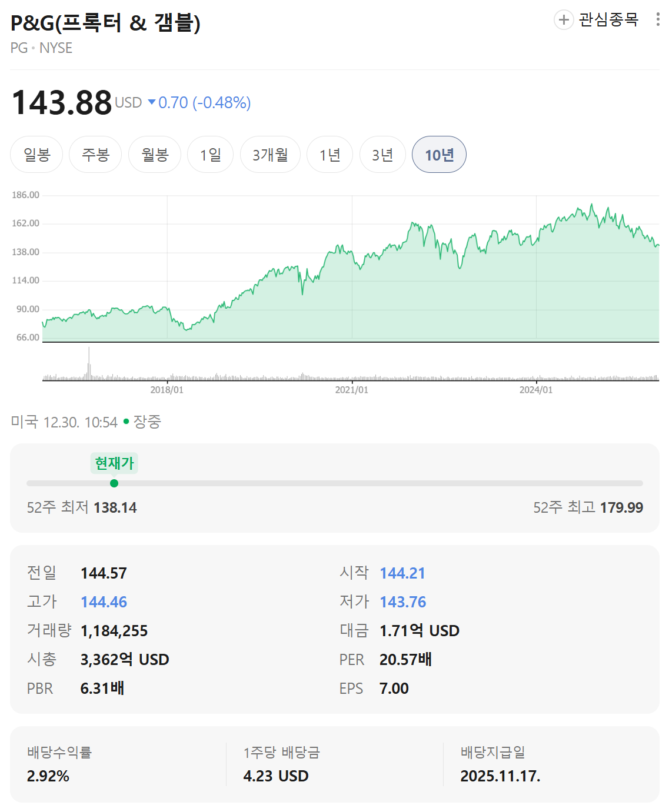Click the PBR value 6.31배
This screenshot has width=669, height=812.
coord(102,689)
